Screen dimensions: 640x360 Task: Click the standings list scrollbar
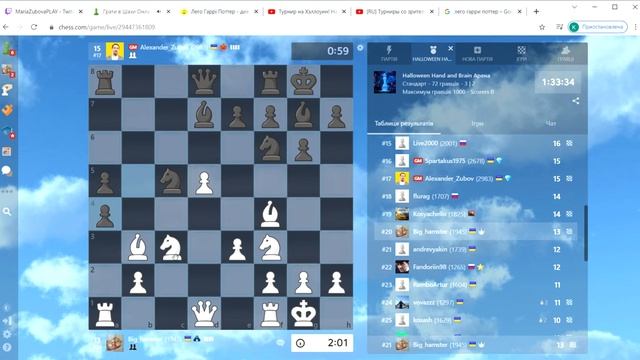click(x=586, y=233)
